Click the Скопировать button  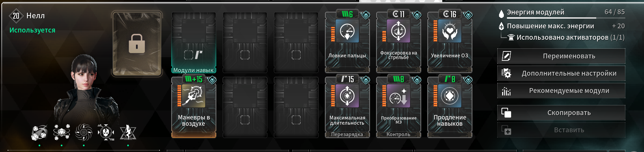561,113
